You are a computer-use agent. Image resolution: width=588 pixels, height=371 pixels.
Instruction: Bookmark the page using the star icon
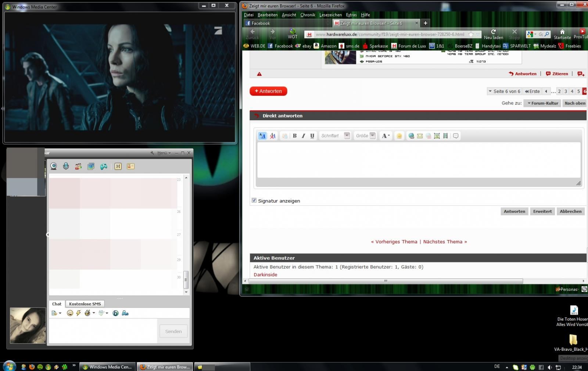[x=471, y=34]
